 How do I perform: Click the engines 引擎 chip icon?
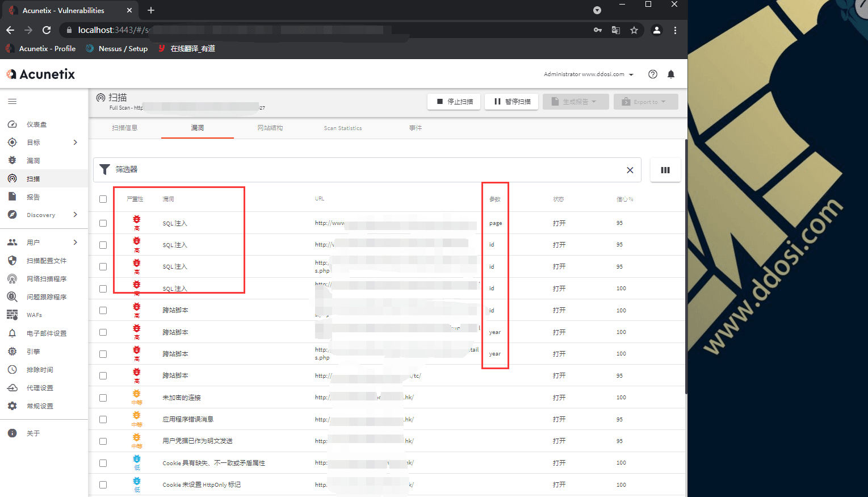point(12,352)
